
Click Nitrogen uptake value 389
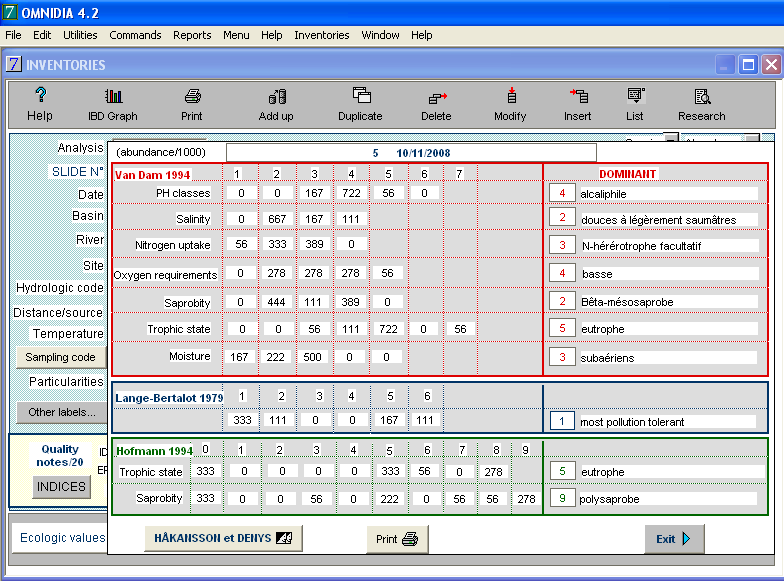(314, 244)
